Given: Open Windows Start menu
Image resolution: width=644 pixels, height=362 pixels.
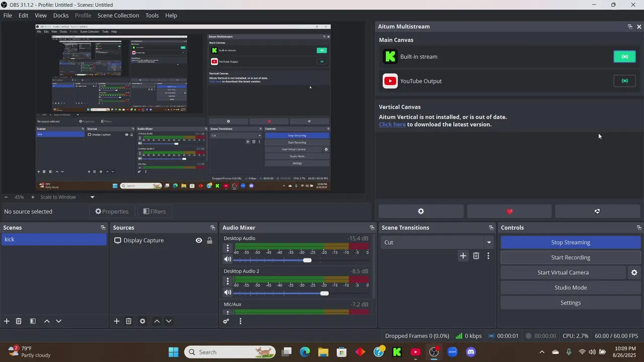Looking at the screenshot, I should (x=174, y=352).
